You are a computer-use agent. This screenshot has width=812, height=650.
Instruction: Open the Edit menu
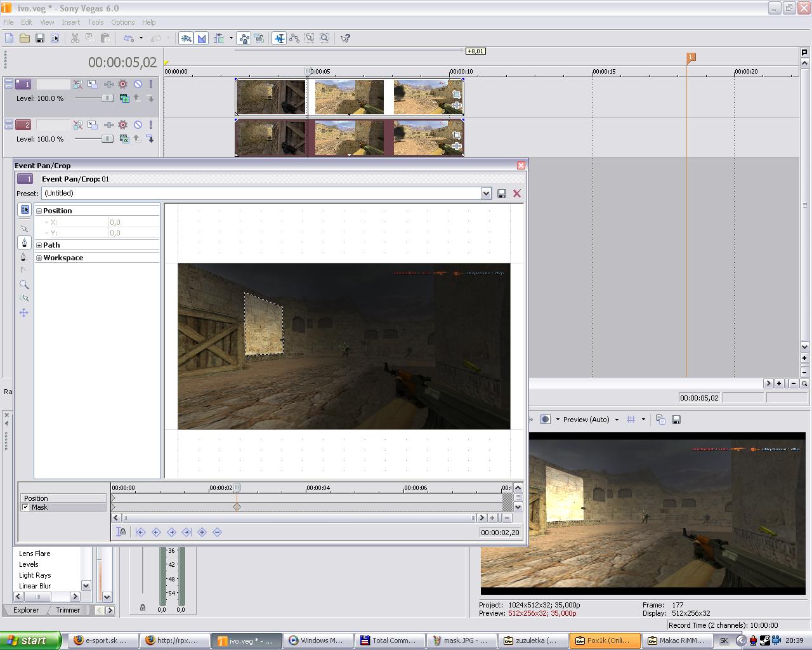(x=27, y=22)
